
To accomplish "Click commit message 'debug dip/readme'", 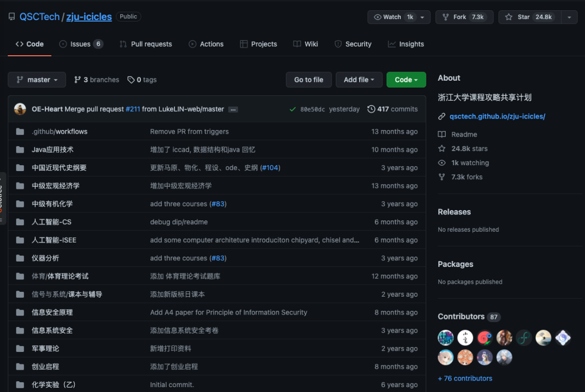I will pyautogui.click(x=179, y=222).
